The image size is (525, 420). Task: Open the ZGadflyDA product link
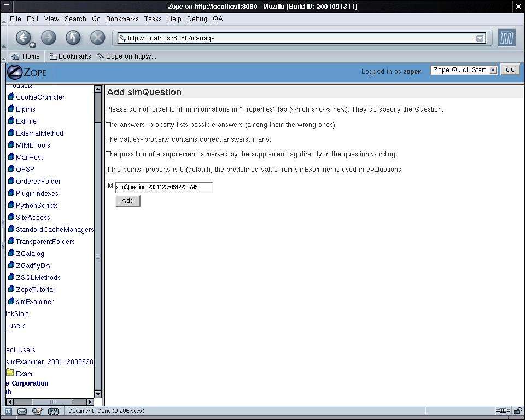tap(33, 266)
